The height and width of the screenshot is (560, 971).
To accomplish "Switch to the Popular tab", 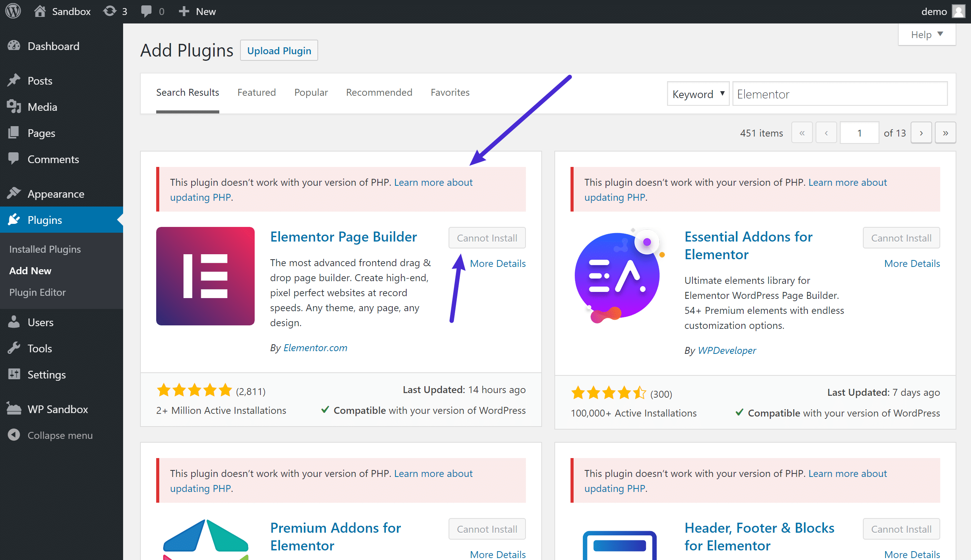I will coord(311,92).
